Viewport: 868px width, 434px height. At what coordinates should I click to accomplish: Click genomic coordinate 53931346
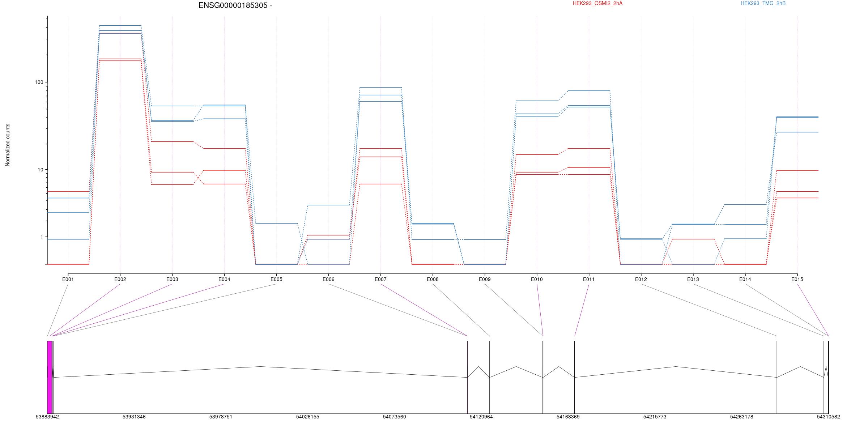coord(134,417)
